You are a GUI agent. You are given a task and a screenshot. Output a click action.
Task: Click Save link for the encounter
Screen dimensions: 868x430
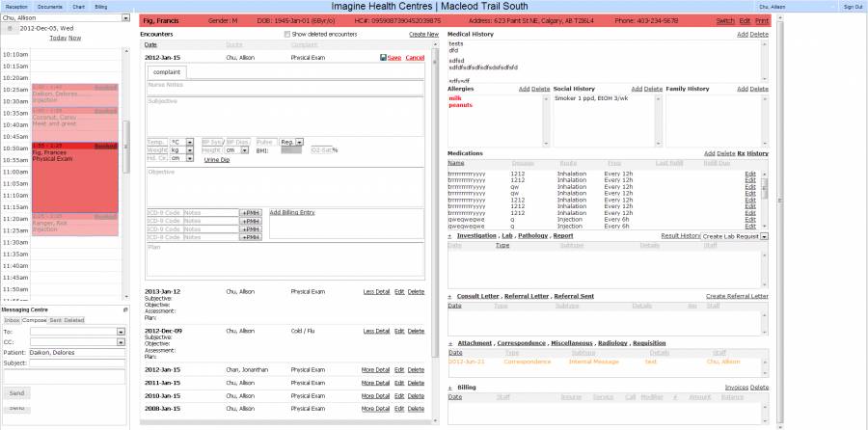click(394, 58)
